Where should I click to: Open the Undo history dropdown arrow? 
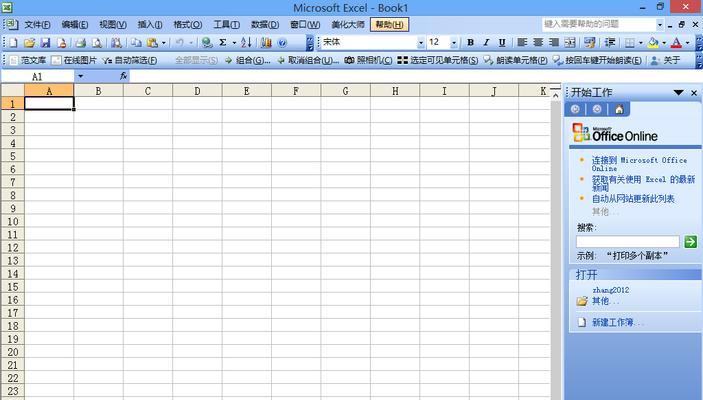tap(191, 43)
